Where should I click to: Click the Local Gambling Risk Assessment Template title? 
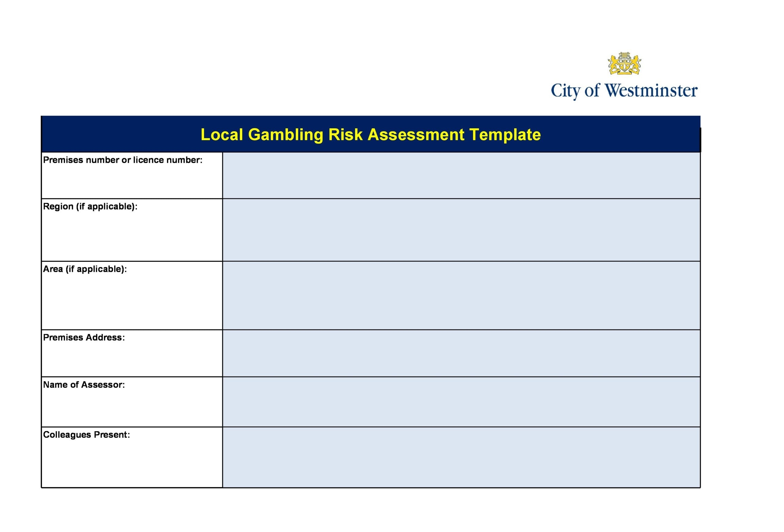[371, 134]
